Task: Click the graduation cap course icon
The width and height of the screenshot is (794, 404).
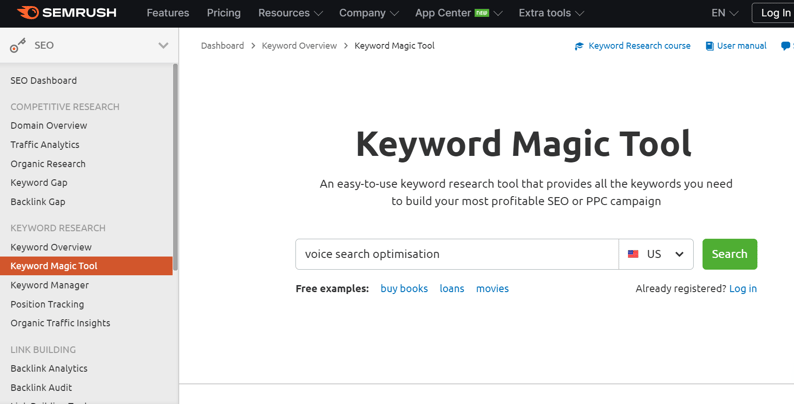Action: [579, 46]
